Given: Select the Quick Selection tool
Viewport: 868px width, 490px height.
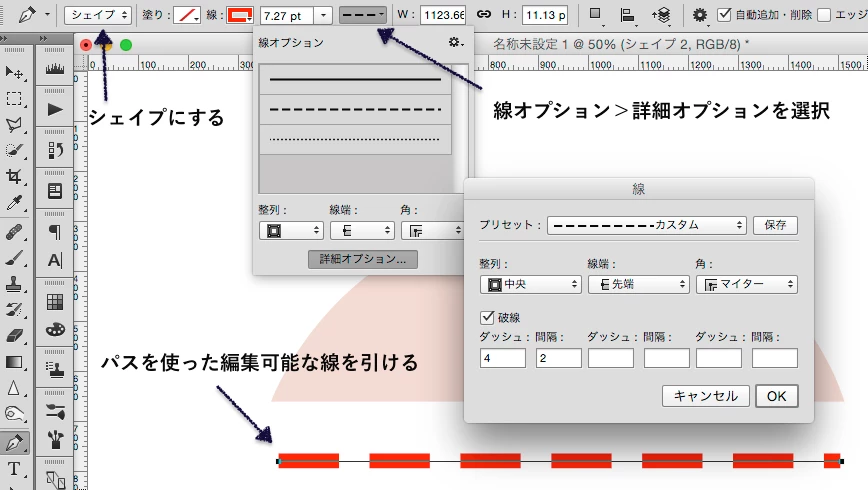Looking at the screenshot, I should click(x=14, y=150).
